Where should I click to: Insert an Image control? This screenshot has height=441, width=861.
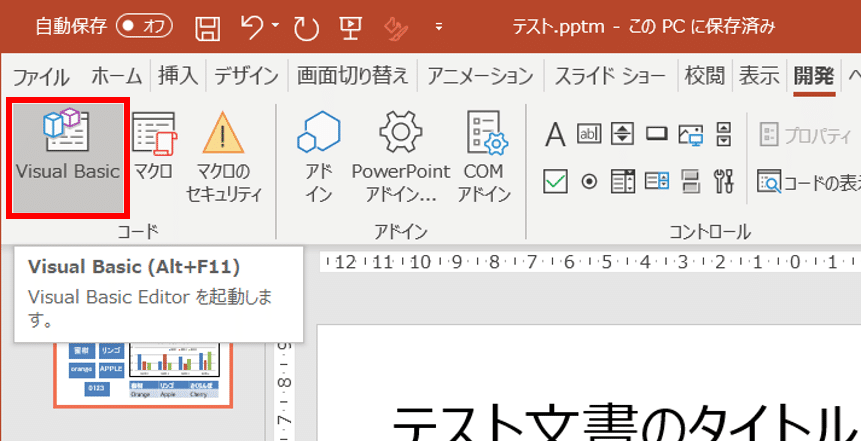click(x=691, y=134)
